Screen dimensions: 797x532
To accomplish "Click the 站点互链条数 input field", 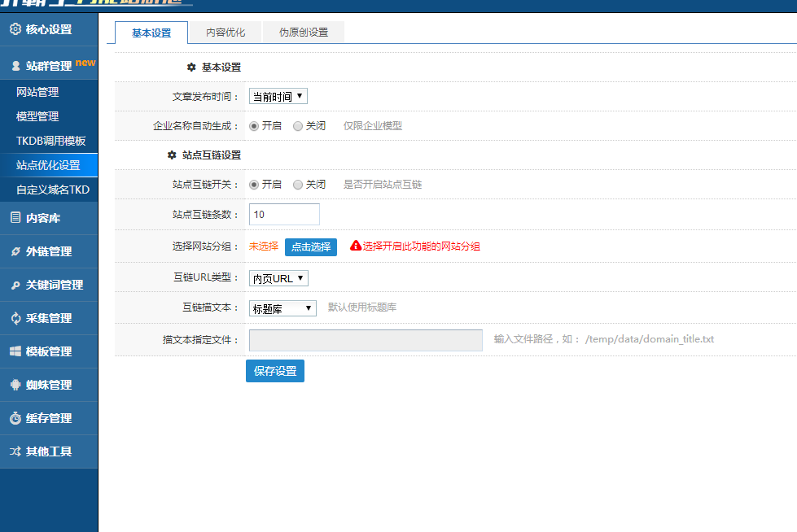I will click(284, 215).
